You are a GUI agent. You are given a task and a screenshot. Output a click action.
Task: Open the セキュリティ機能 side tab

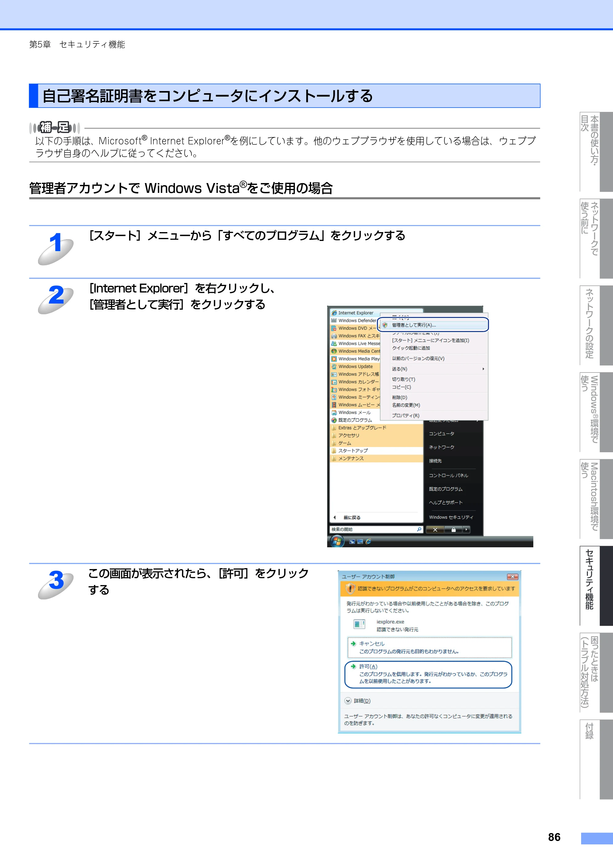point(596,586)
